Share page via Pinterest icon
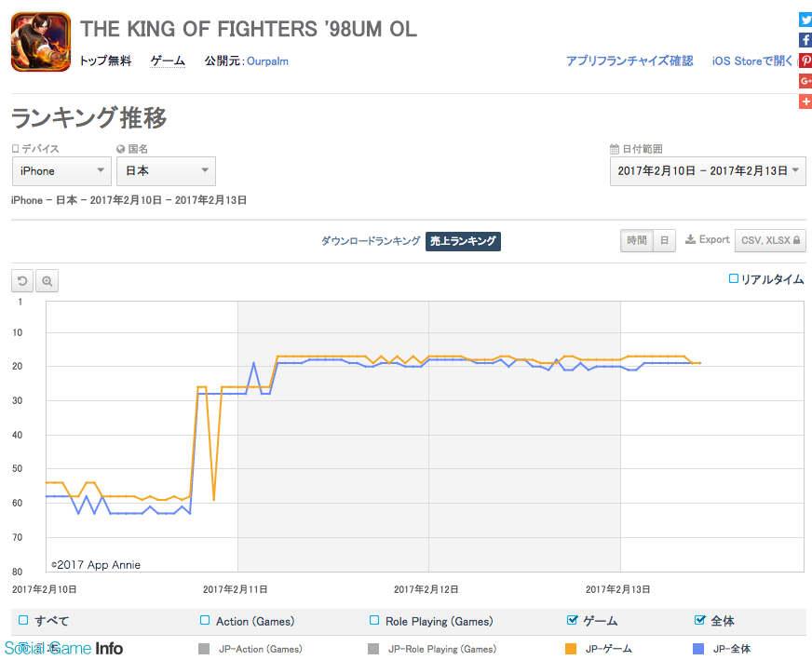 click(x=805, y=61)
